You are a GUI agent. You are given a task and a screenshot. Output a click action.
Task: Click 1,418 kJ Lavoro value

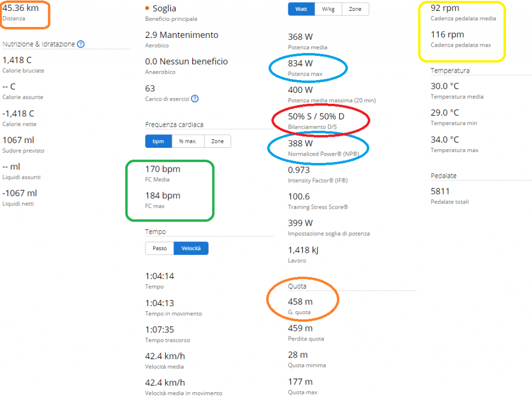[x=303, y=250]
